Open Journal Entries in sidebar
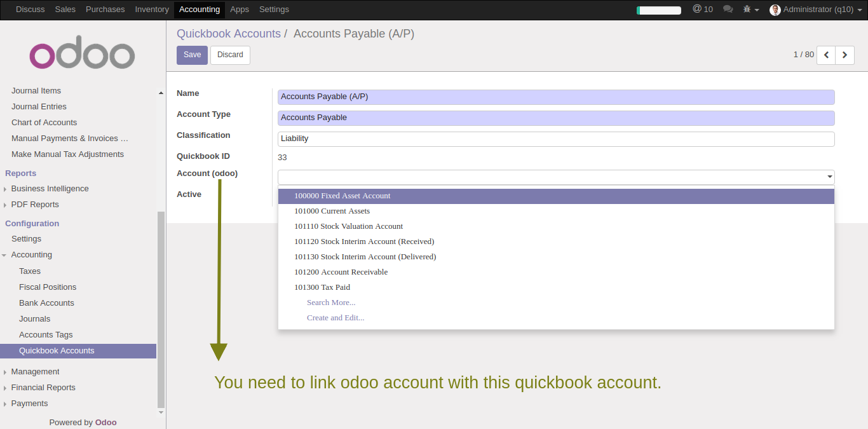Viewport: 868px width, 429px height. (39, 107)
